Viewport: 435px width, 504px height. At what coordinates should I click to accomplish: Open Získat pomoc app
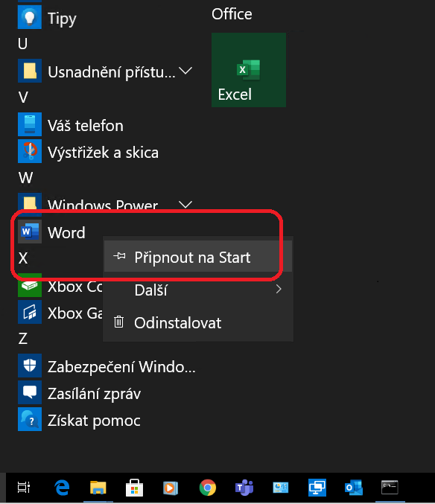click(x=80, y=419)
